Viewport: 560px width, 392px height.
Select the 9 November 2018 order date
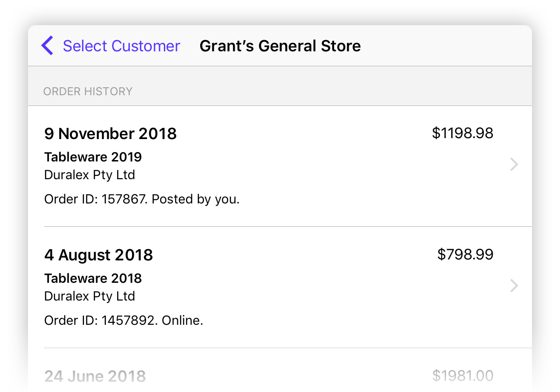pos(111,134)
